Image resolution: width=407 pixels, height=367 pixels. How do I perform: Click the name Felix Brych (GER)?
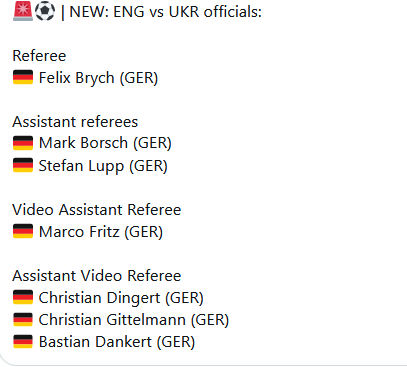coord(98,78)
